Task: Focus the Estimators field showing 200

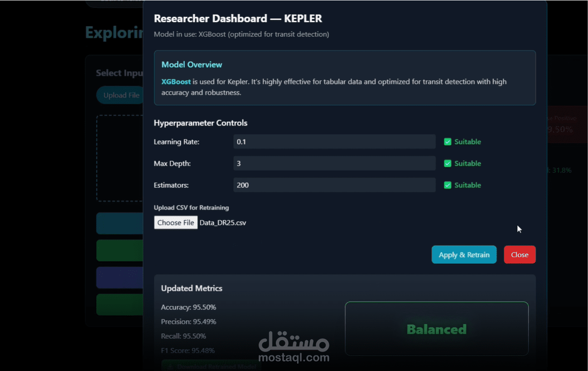Action: point(334,185)
